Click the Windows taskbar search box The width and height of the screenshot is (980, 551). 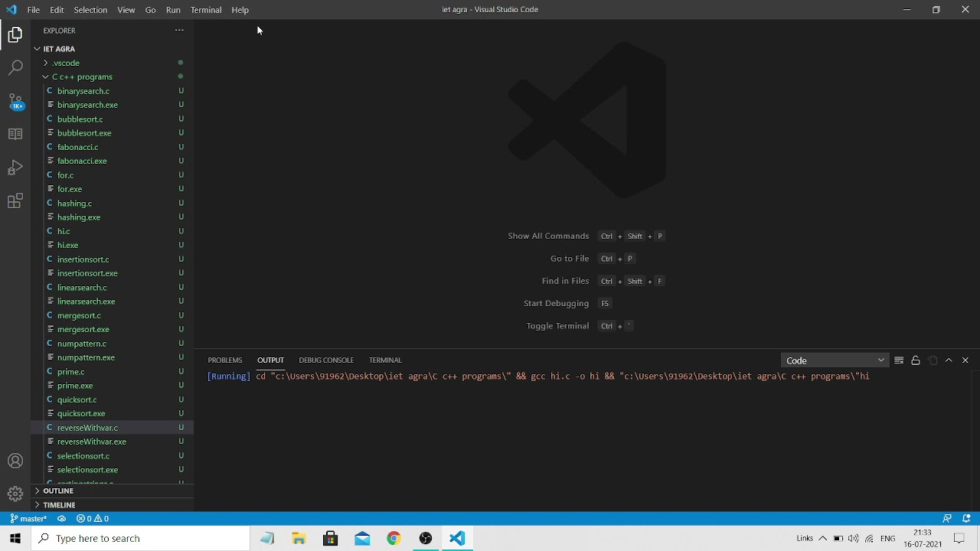[x=141, y=539]
